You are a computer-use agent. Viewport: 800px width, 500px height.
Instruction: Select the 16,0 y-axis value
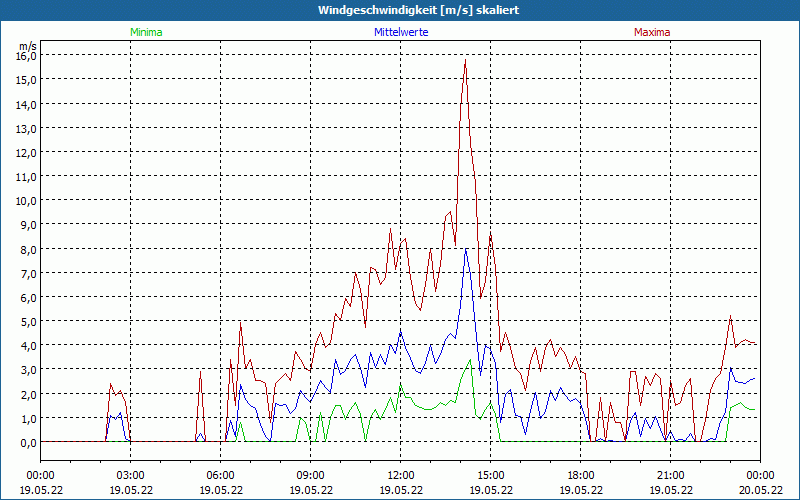pos(26,56)
